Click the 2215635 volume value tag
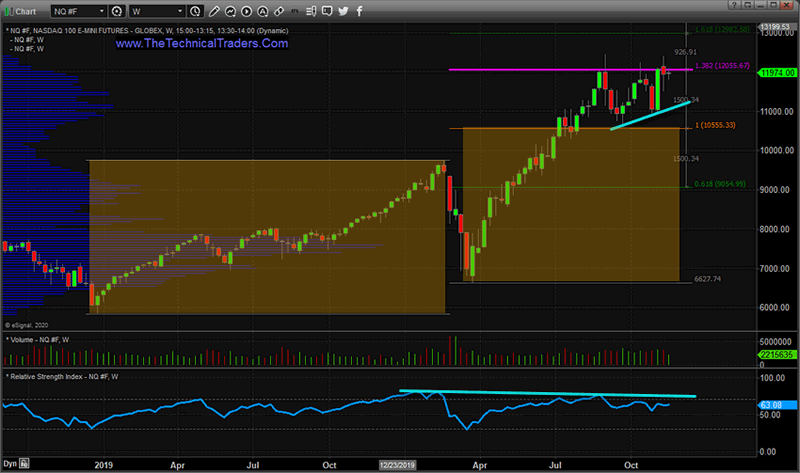Image resolution: width=800 pixels, height=473 pixels. pyautogui.click(x=777, y=354)
